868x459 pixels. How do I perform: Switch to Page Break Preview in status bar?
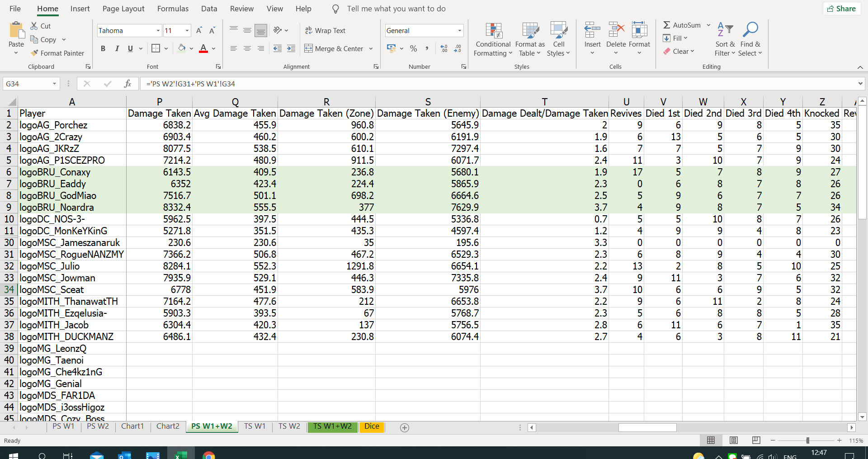tap(756, 440)
